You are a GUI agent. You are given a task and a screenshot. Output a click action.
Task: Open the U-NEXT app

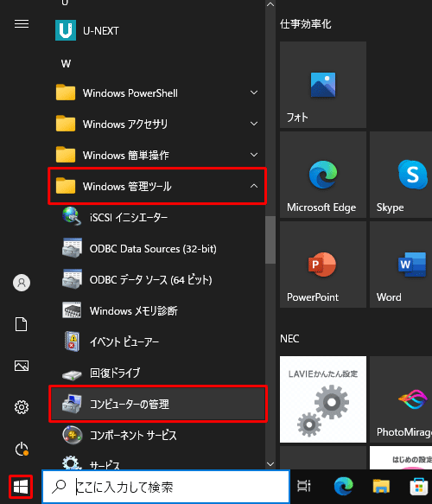point(157,30)
